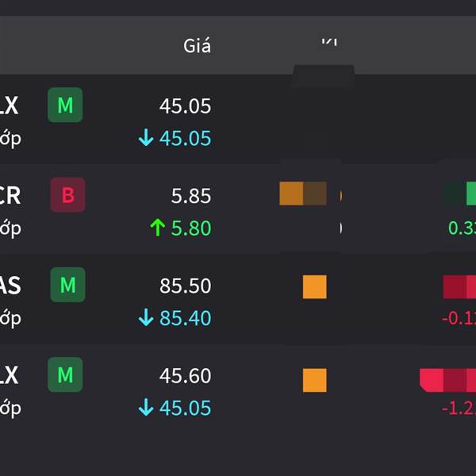Screen dimensions: 476x476
Task: Click the green M badge in the 45.05 row
Action: pos(65,106)
